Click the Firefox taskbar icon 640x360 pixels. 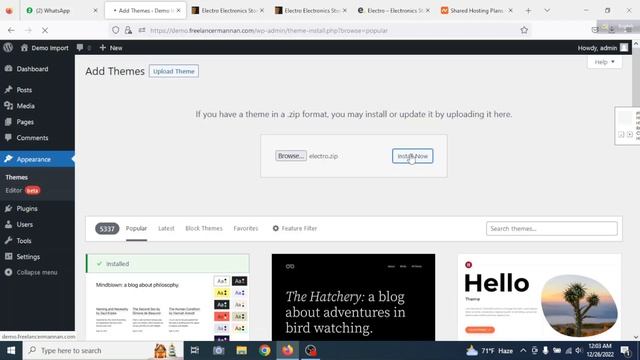[x=287, y=350]
